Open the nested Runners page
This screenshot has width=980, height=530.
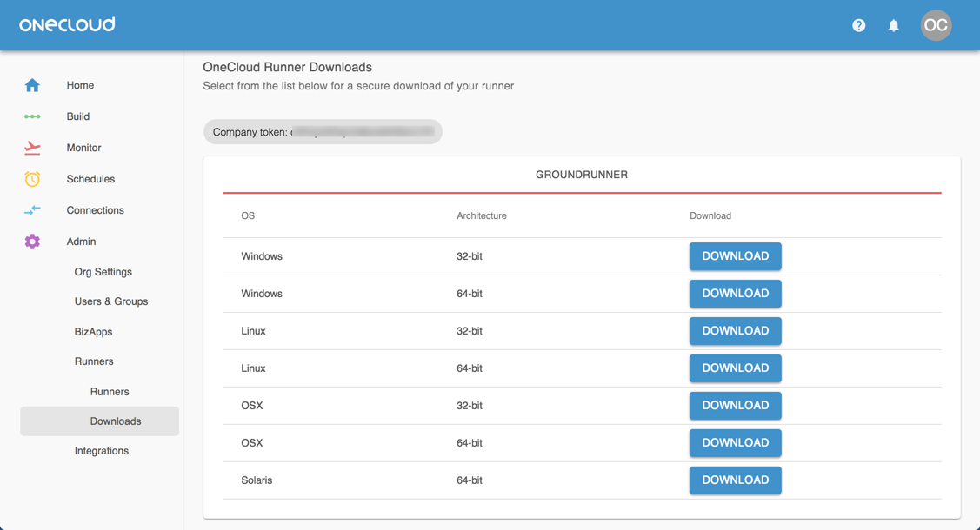pos(110,391)
